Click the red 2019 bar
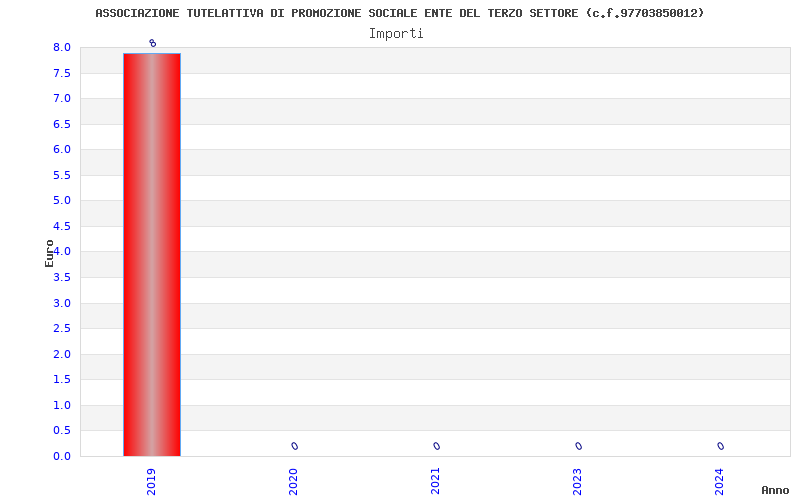Image resolution: width=800 pixels, height=500 pixels. tap(152, 255)
